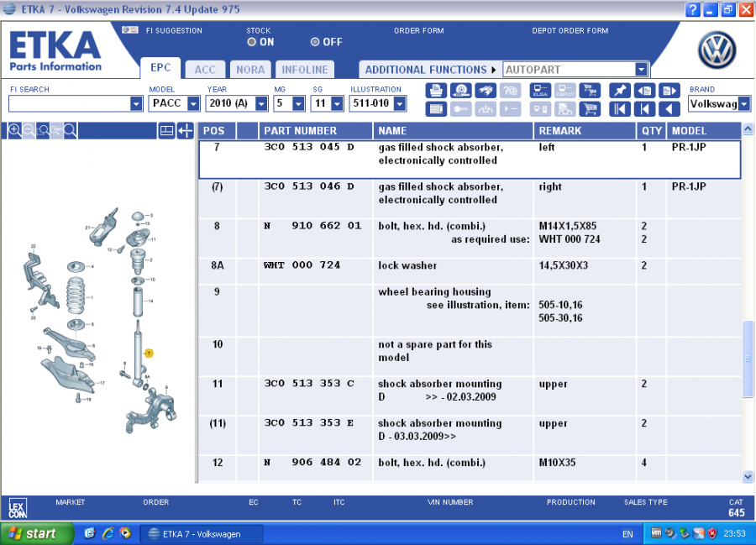Screen dimensions: 756x545
Task: Expand the YEAR dropdown set to 2010 (A)
Action: click(236, 104)
